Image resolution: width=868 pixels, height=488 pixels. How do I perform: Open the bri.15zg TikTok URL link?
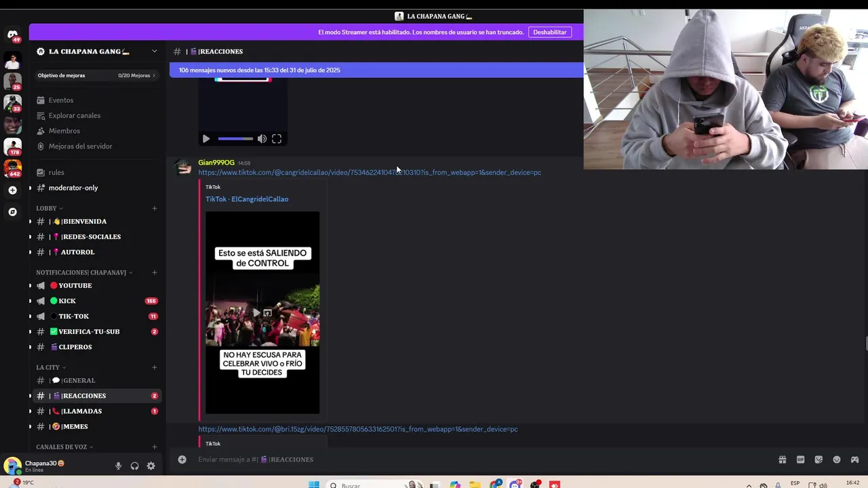point(358,429)
